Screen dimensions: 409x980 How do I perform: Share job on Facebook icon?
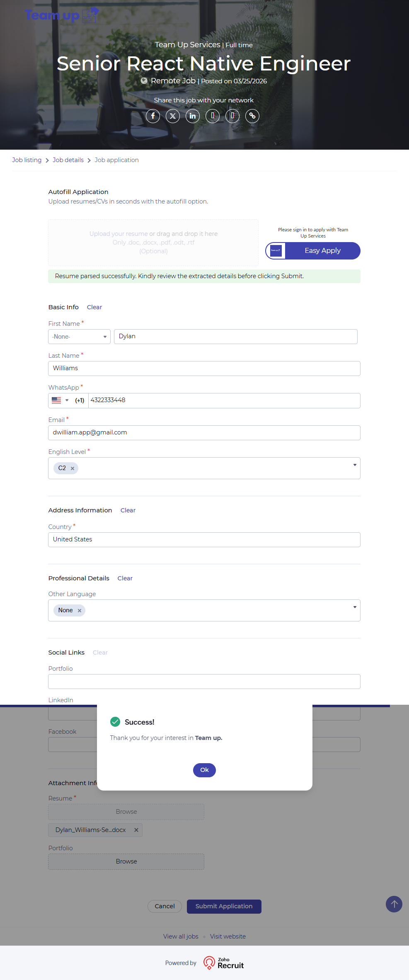[x=153, y=116]
